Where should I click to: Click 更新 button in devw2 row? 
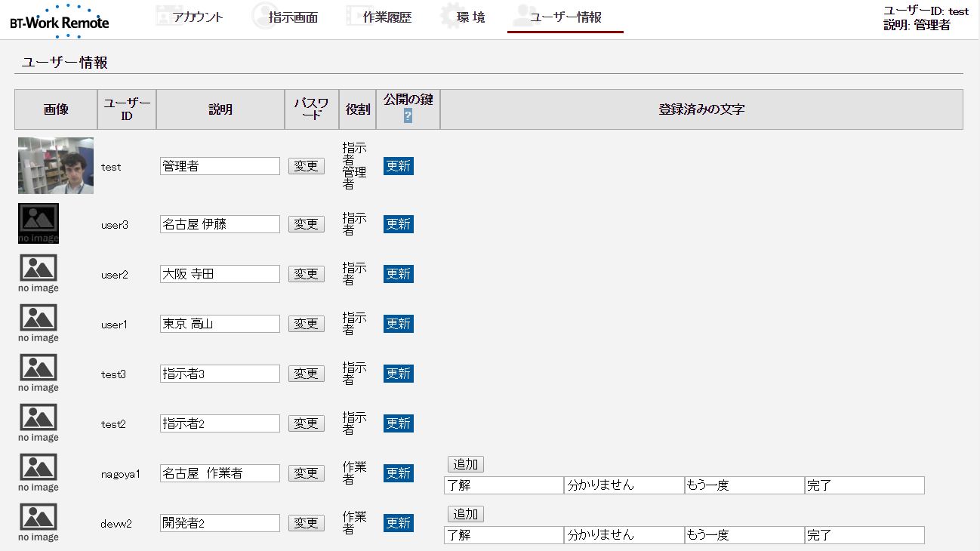pos(398,523)
